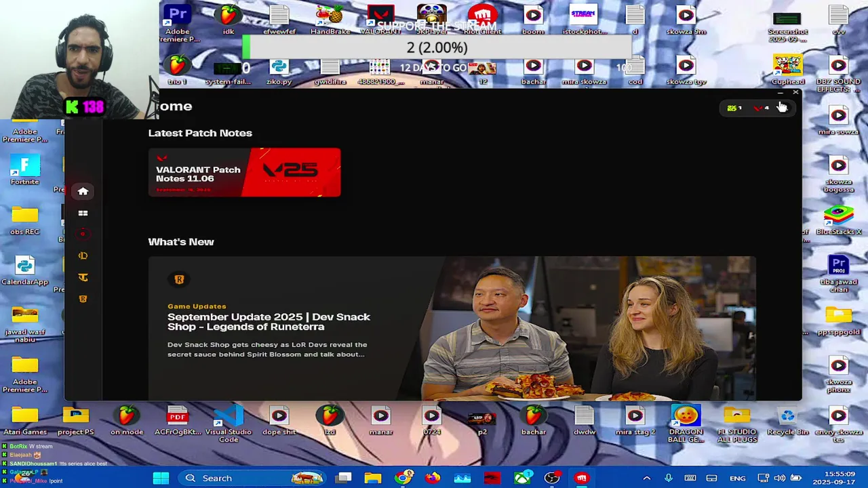The image size is (868, 488).
Task: Open the Task View taskbar icon
Action: pos(344,479)
